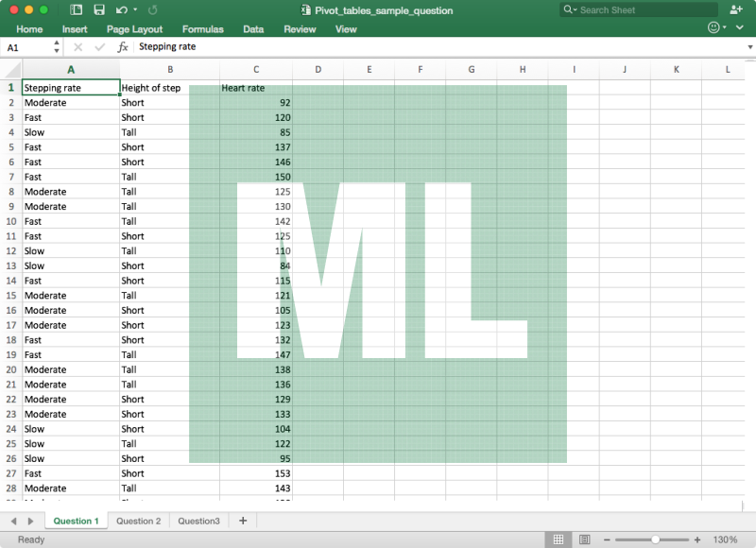Open the workbook template gallery icon

point(77,9)
